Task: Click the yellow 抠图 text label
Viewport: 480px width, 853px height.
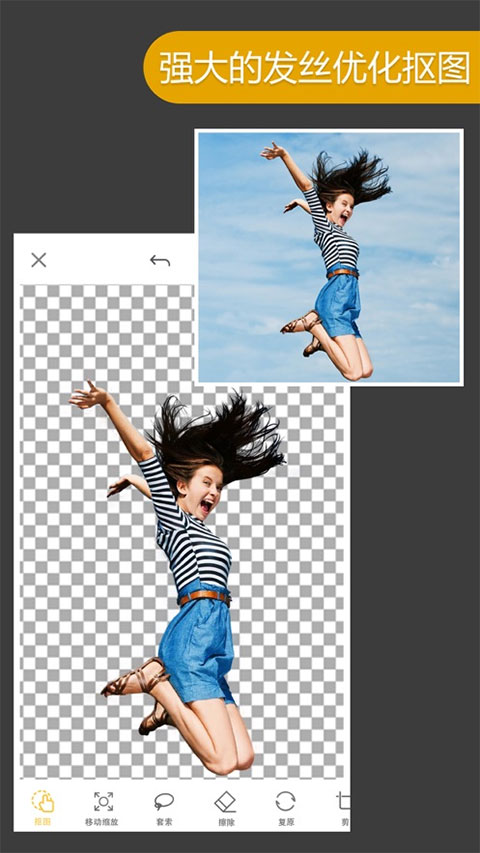Action: (42, 822)
